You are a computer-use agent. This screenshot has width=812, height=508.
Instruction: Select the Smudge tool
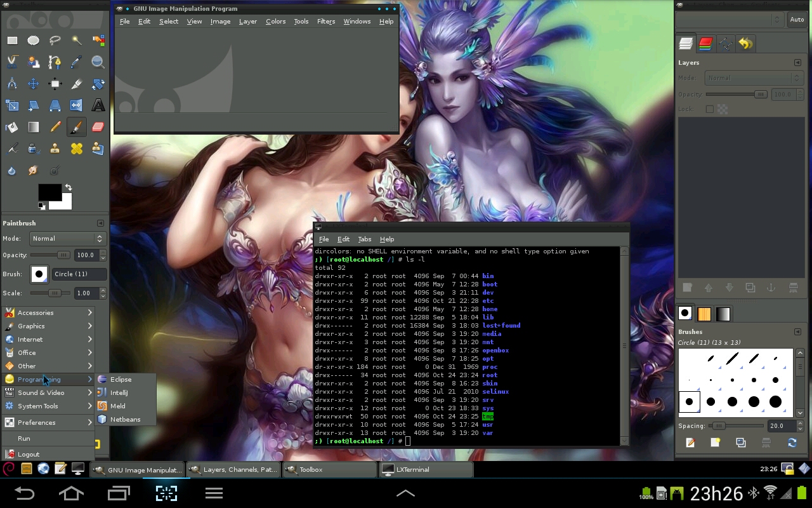[33, 170]
